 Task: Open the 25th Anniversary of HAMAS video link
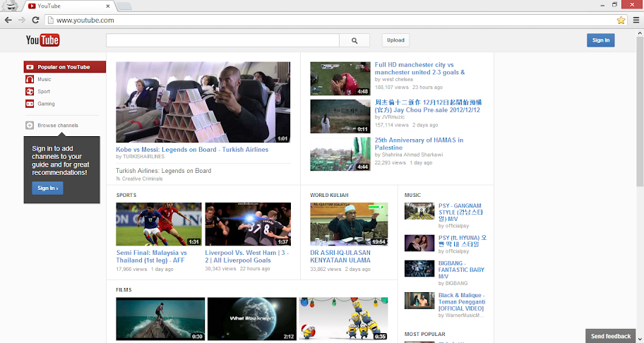[x=419, y=144]
